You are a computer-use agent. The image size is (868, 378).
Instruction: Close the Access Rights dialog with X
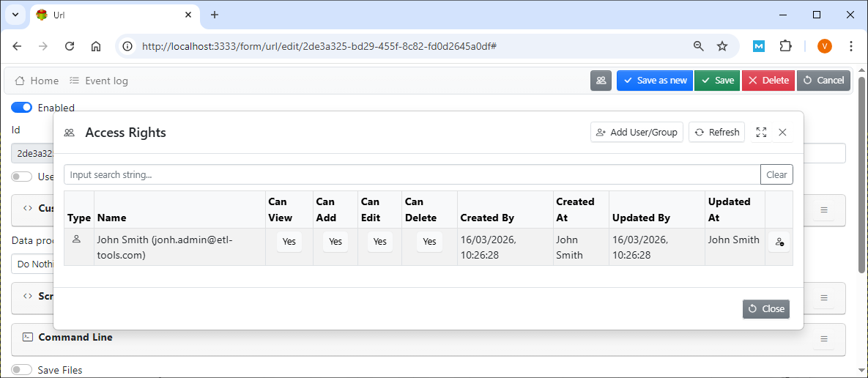(x=782, y=133)
